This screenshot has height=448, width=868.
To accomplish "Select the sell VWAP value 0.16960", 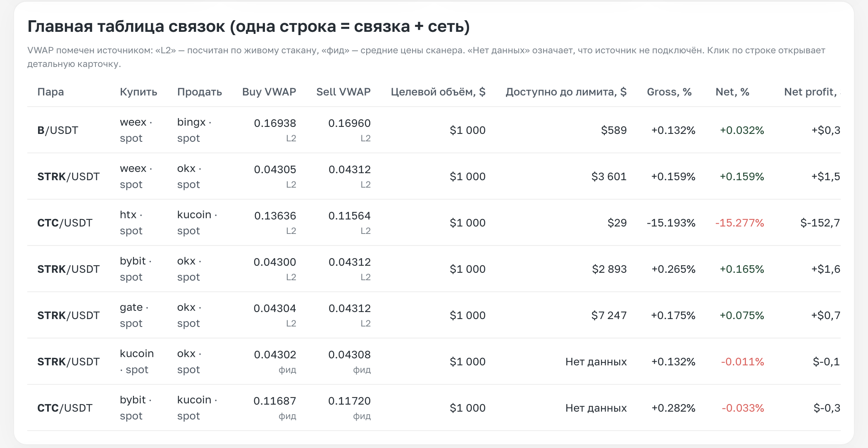I will coord(349,123).
